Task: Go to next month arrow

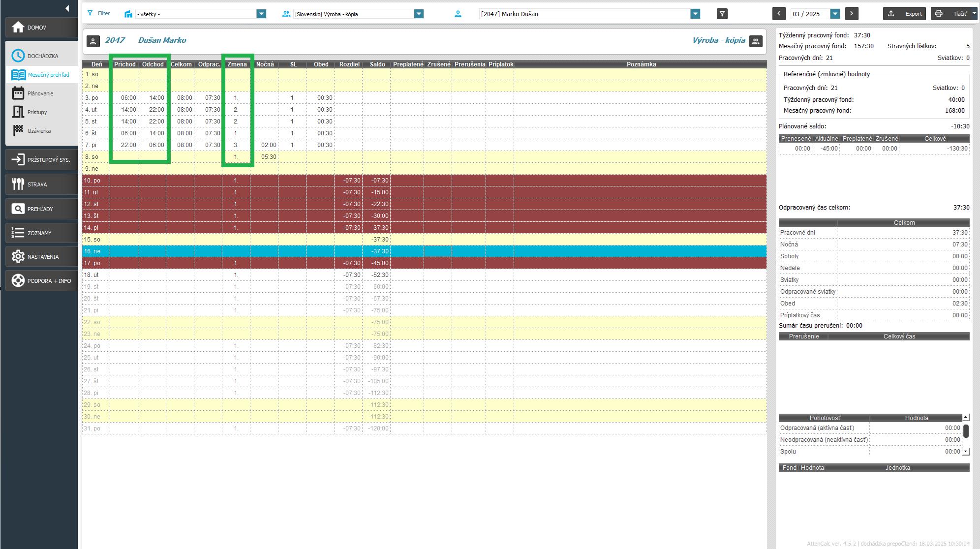Action: click(852, 14)
